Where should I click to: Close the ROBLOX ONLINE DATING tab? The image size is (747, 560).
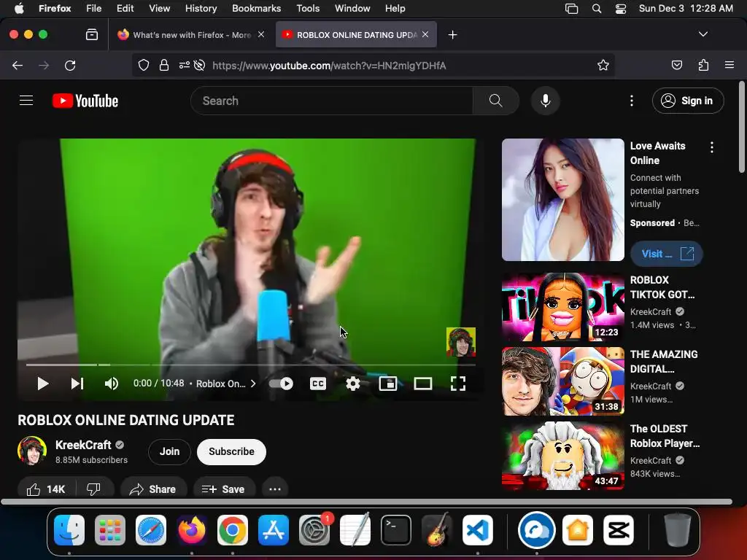coord(425,34)
